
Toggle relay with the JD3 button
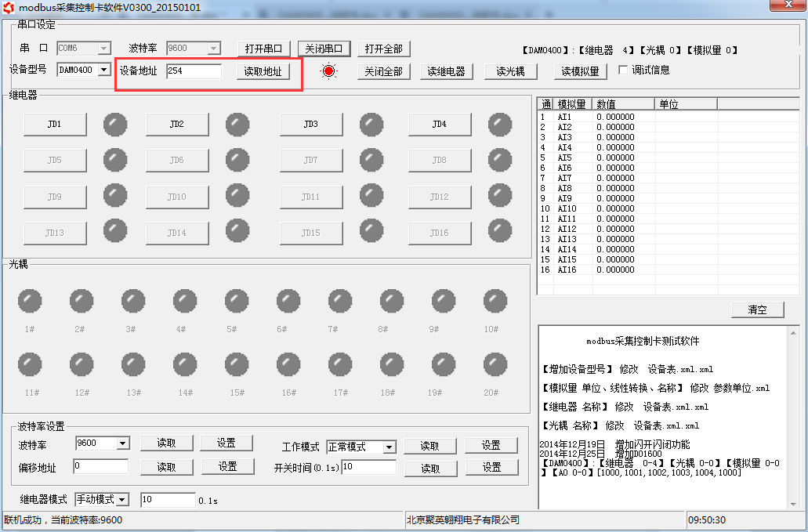pyautogui.click(x=311, y=124)
